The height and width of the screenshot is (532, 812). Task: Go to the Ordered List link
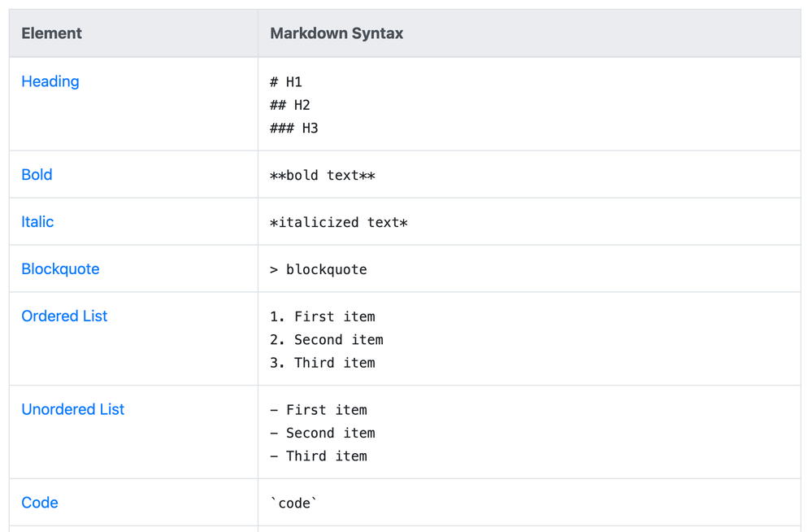coord(64,316)
